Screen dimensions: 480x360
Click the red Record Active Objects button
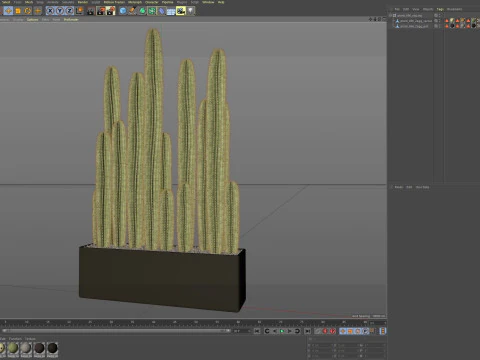326,331
